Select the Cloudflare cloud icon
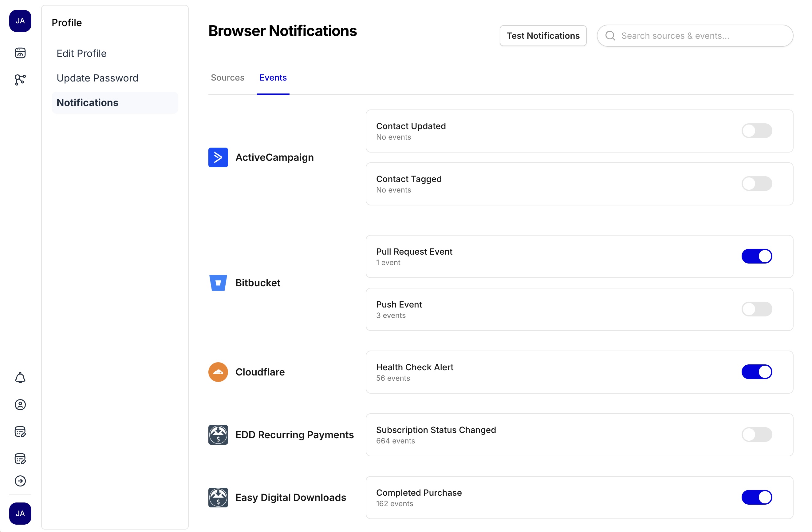The image size is (812, 532). click(218, 372)
